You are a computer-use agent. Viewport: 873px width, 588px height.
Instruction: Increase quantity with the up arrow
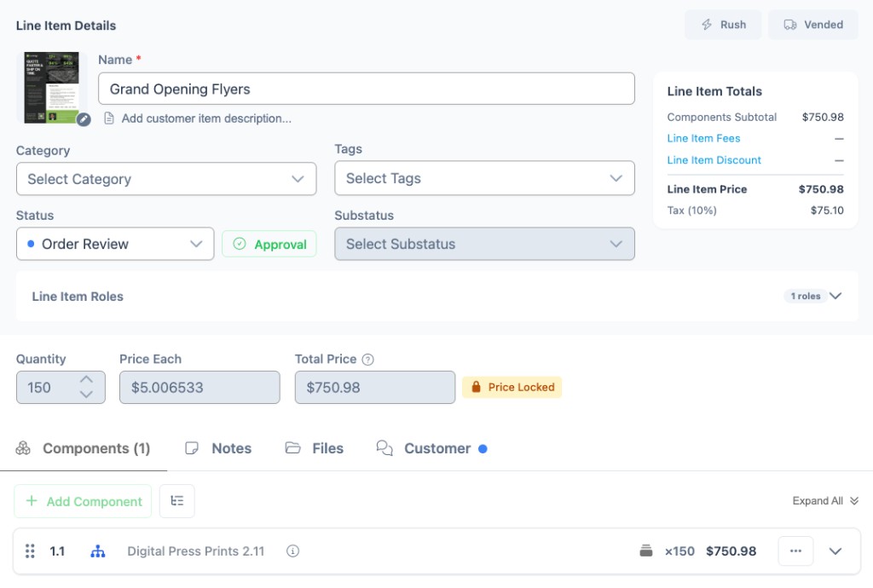coord(86,379)
